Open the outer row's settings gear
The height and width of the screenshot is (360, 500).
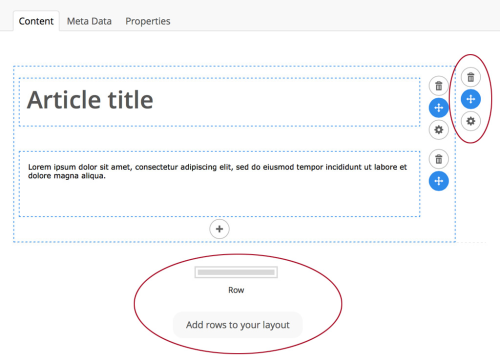click(x=471, y=121)
